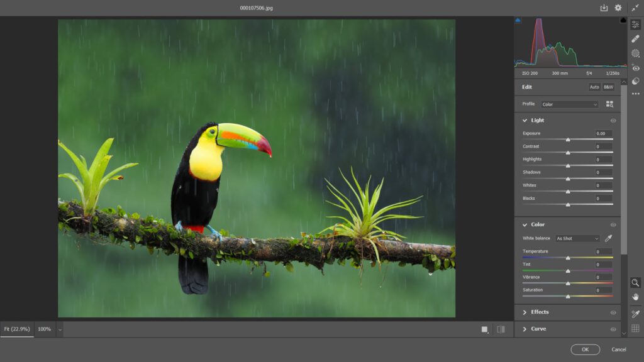Image resolution: width=644 pixels, height=362 pixels.
Task: Toggle Light panel visibility eye
Action: [613, 121]
